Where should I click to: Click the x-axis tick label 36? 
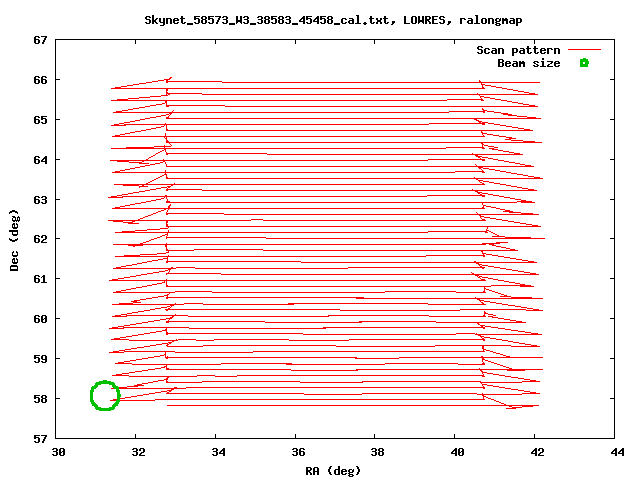(298, 452)
